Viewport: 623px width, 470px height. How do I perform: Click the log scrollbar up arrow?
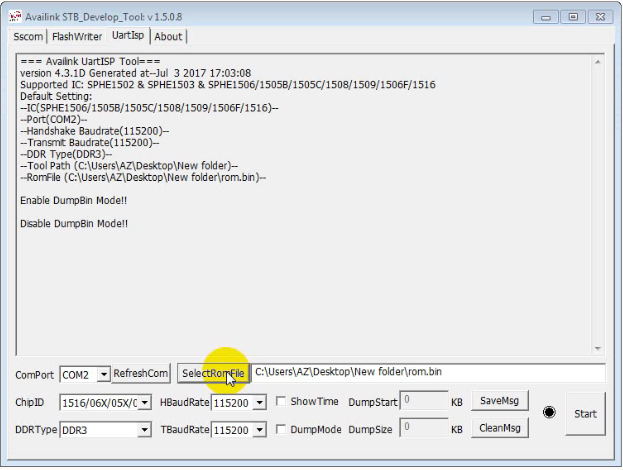[598, 62]
